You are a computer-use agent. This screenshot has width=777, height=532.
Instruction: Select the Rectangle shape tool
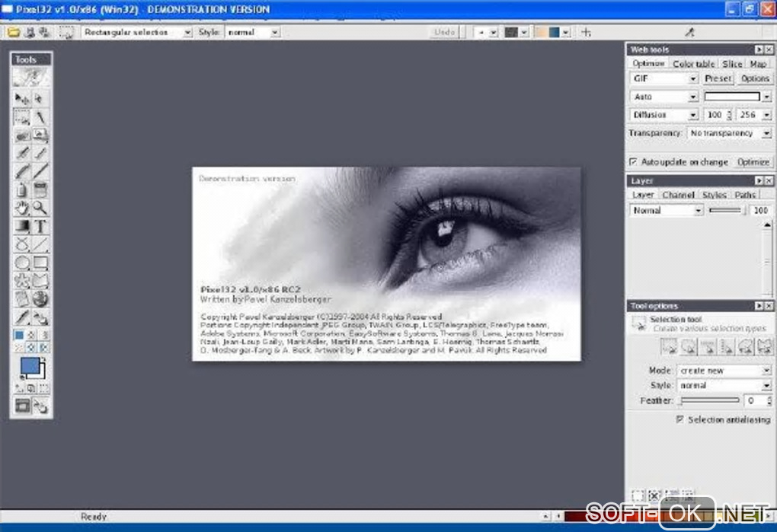pos(40,263)
